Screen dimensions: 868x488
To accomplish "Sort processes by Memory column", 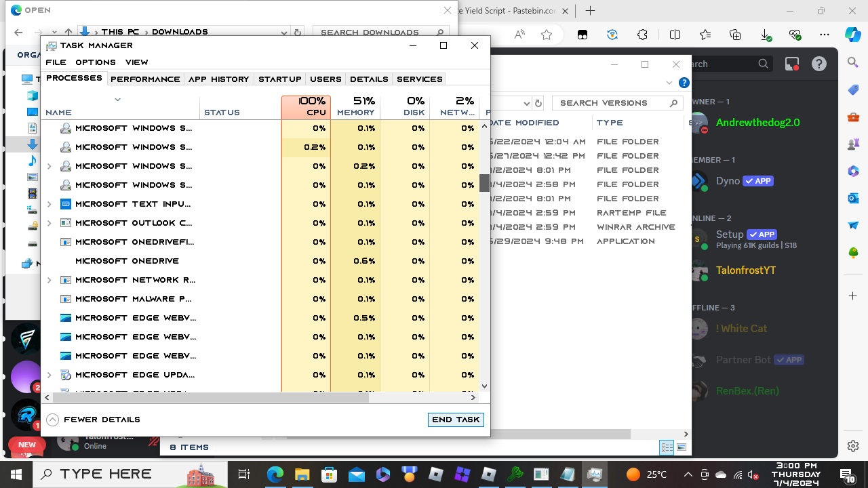I will [x=356, y=107].
